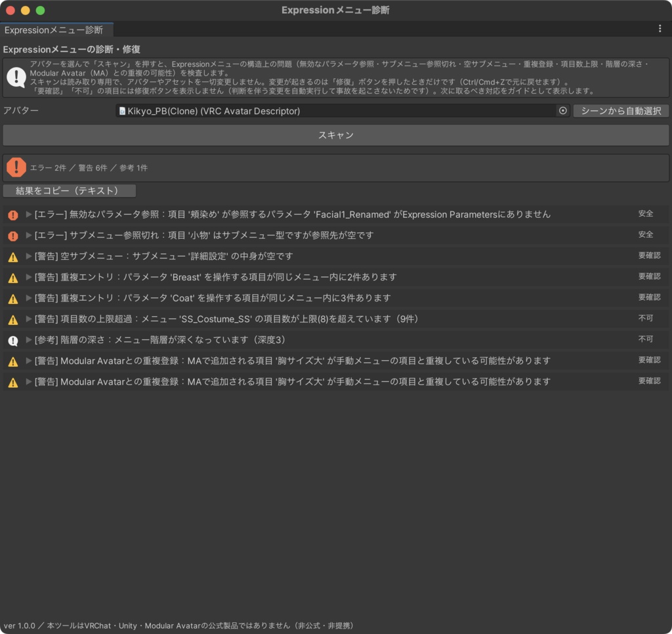Screen dimensions: 672x634
Task: Click the error icon of the '小物' submenu row
Action: (x=13, y=236)
